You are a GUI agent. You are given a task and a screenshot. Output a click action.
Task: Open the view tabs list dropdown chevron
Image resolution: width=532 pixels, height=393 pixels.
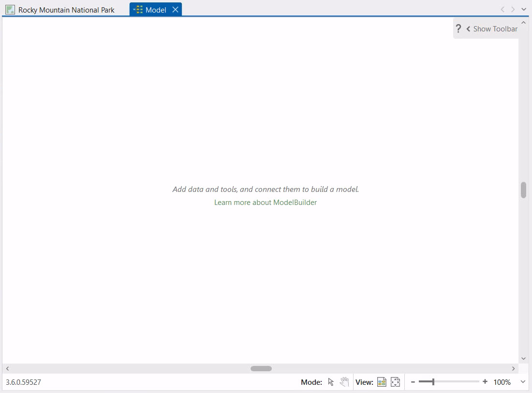[x=524, y=9]
